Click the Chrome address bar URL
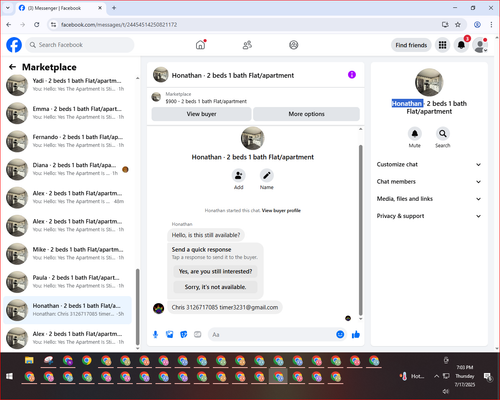Image resolution: width=500 pixels, height=400 pixels. click(x=119, y=25)
